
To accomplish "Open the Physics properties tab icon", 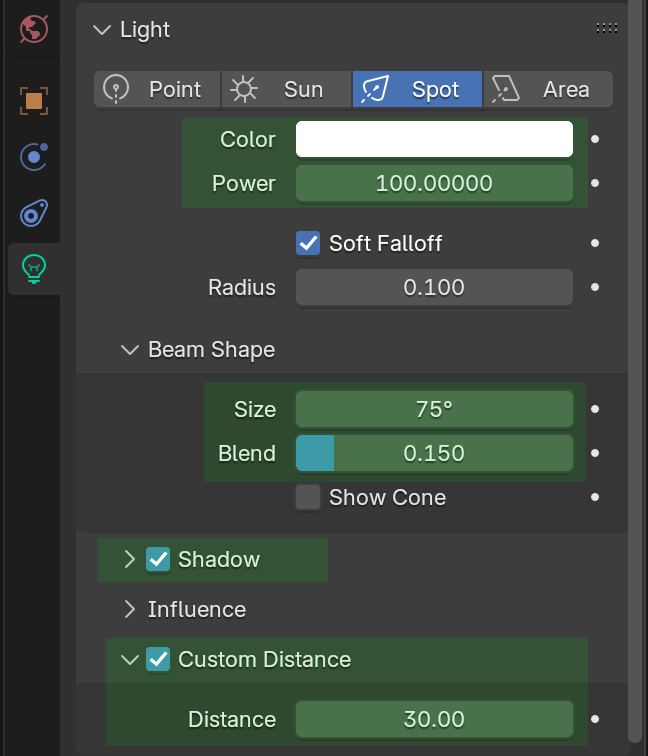I will [34, 157].
